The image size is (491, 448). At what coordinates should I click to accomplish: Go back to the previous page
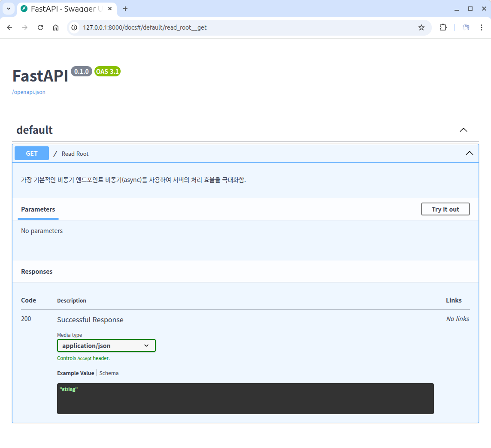9,27
